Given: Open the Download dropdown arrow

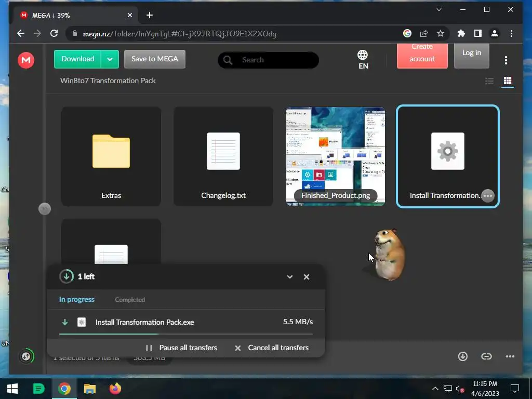Looking at the screenshot, I should [110, 59].
